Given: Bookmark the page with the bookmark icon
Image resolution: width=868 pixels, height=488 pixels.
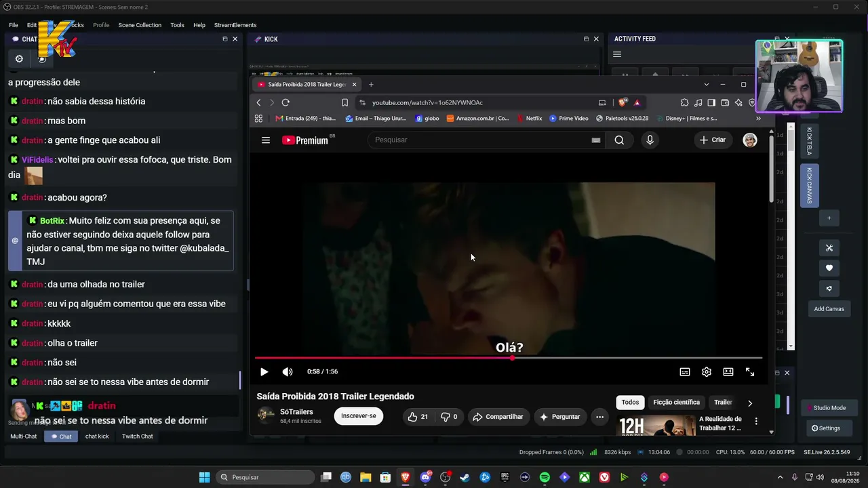Looking at the screenshot, I should 344,102.
